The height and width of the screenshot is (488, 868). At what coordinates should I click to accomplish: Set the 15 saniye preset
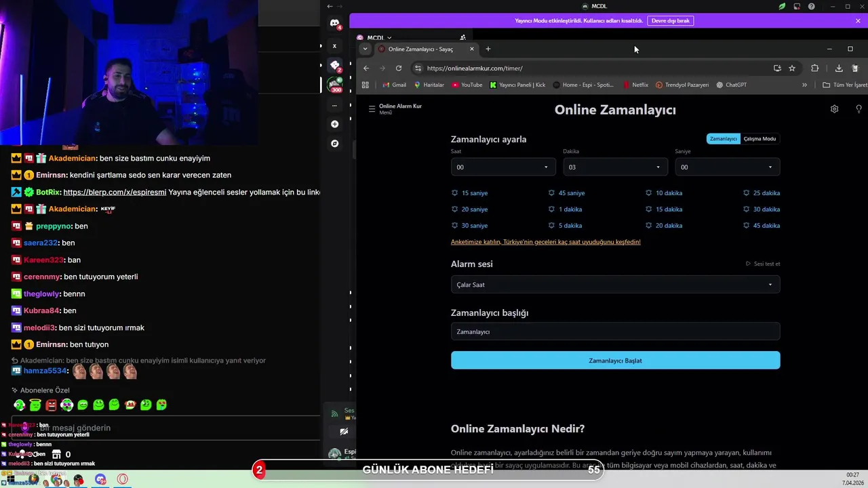coord(469,193)
